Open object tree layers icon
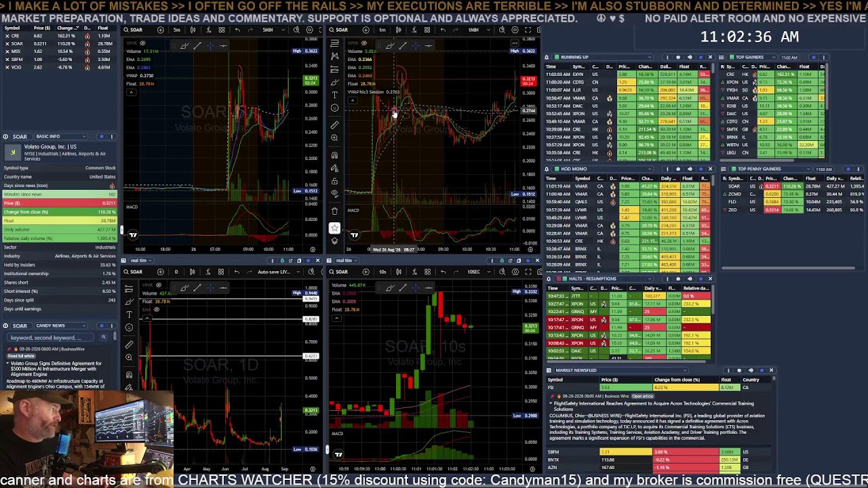 pos(334,241)
